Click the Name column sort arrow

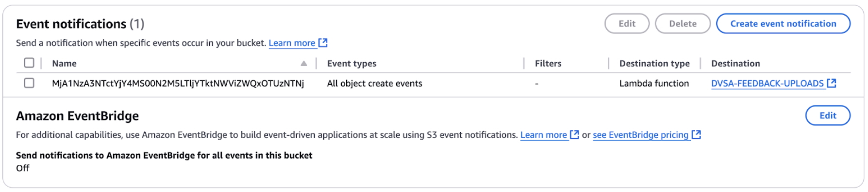pos(304,64)
